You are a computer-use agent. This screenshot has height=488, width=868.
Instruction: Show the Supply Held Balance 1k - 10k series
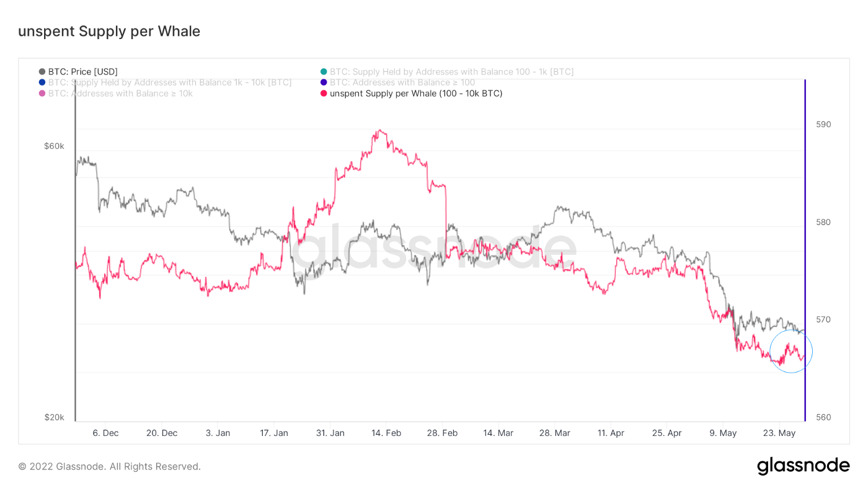point(169,82)
